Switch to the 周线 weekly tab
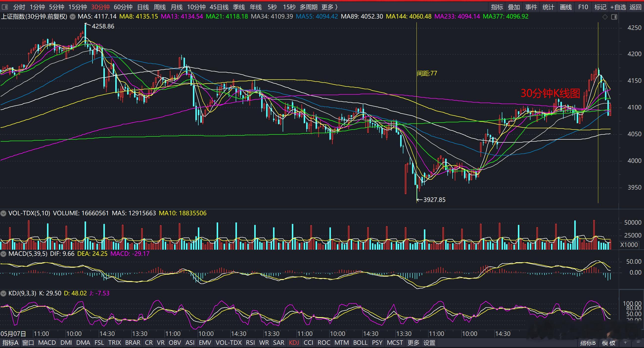The image size is (644, 348). pos(160,7)
